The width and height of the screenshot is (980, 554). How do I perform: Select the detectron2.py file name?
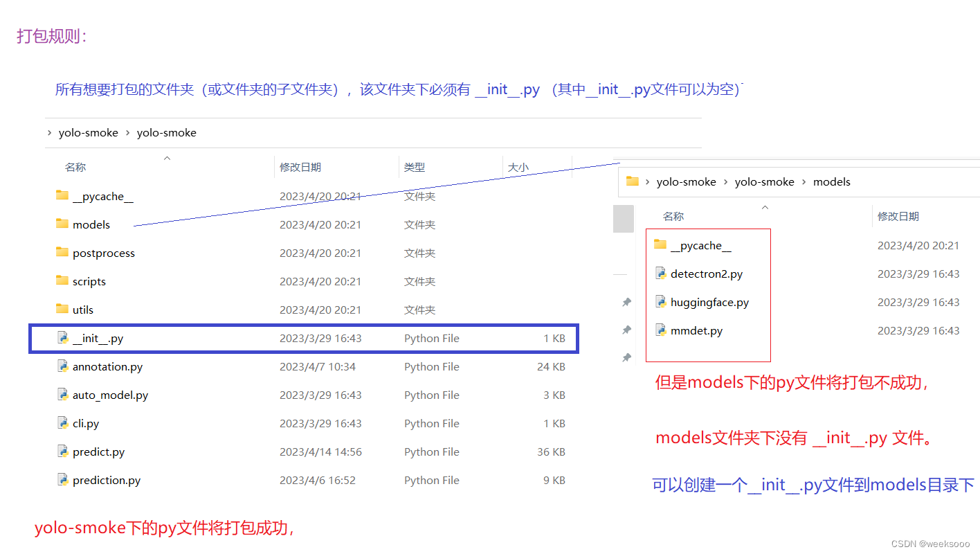click(707, 274)
